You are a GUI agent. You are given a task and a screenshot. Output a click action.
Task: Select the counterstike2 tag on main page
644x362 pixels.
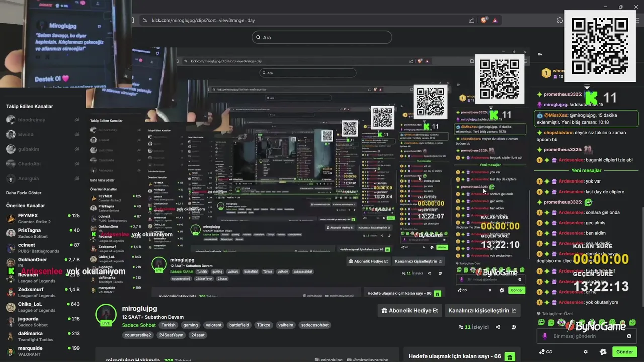coord(138,335)
